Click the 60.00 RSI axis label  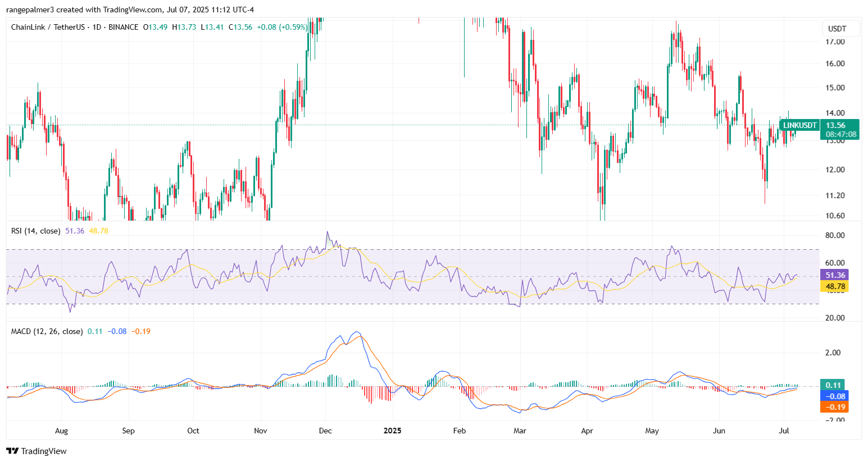(x=835, y=263)
